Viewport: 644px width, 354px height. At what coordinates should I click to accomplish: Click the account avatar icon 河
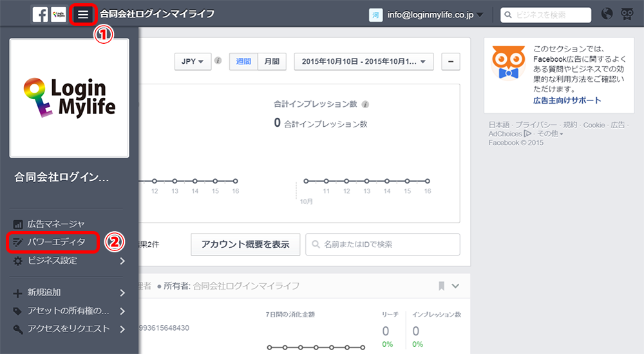tap(375, 15)
